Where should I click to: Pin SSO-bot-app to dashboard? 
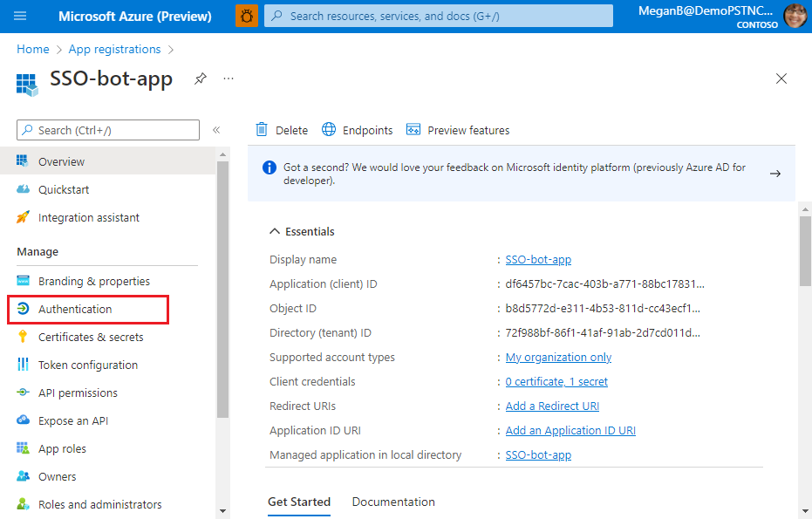click(x=200, y=79)
